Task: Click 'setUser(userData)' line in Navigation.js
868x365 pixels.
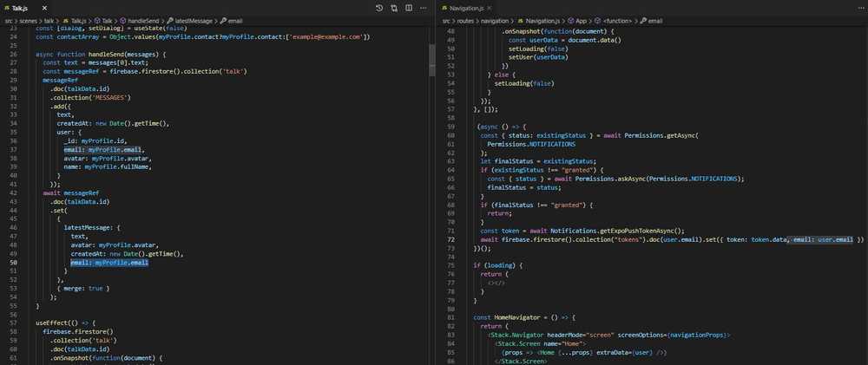Action: [538, 57]
